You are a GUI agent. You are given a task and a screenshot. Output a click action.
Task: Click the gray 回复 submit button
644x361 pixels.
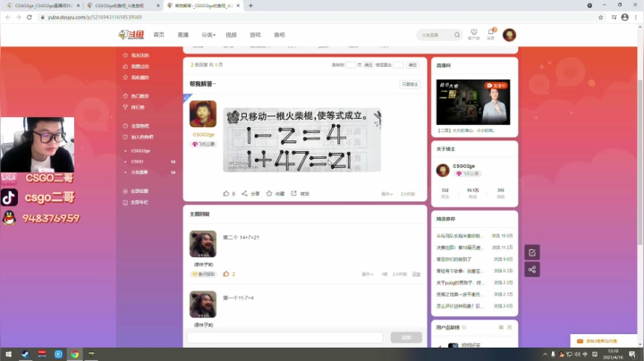click(406, 337)
